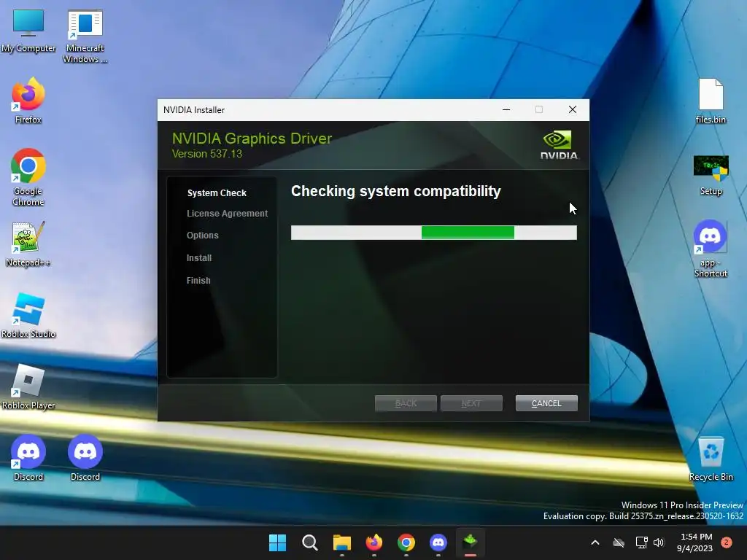Image resolution: width=747 pixels, height=560 pixels.
Task: Click the NVIDIA Graphics Driver title
Action: (252, 139)
